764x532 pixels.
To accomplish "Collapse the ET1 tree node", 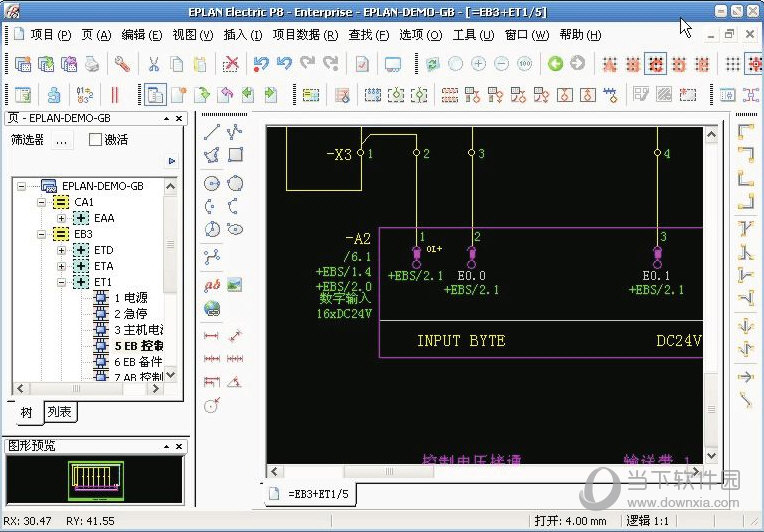I will (61, 283).
